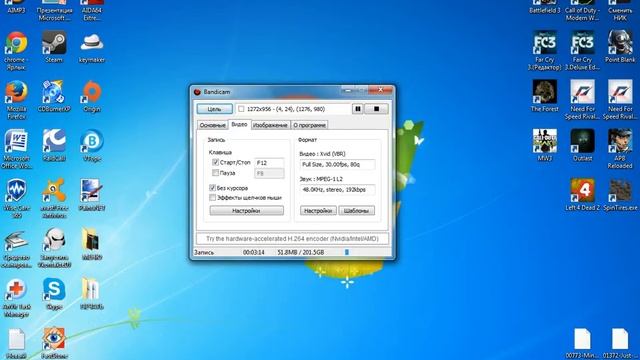The height and width of the screenshot is (360, 640).
Task: Click the Bandicam title bar logo icon
Action: click(197, 92)
